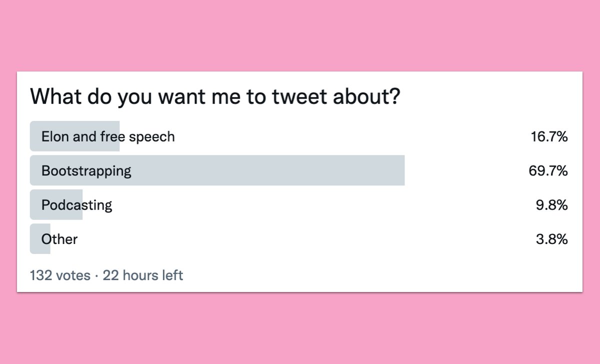Select the 'Bootstrapping' poll option label
The image size is (600, 364).
point(86,171)
